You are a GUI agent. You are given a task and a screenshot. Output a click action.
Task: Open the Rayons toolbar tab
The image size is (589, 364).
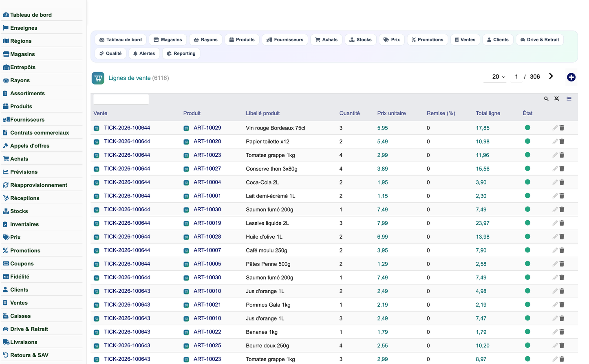click(x=205, y=39)
